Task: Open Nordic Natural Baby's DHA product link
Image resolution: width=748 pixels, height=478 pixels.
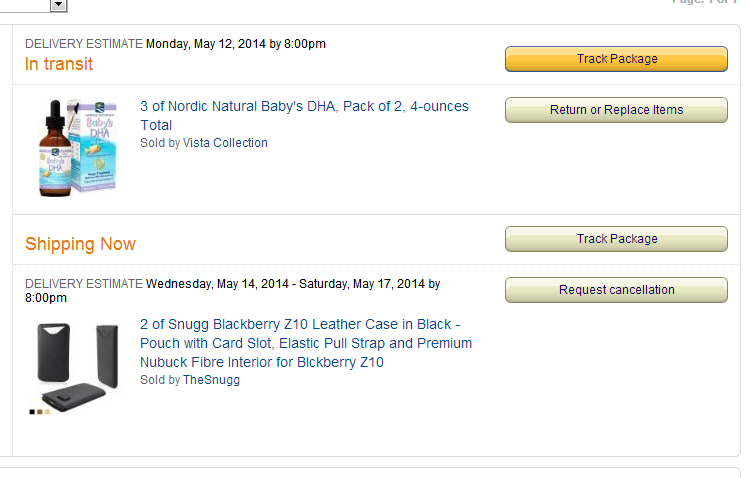Action: (x=304, y=115)
